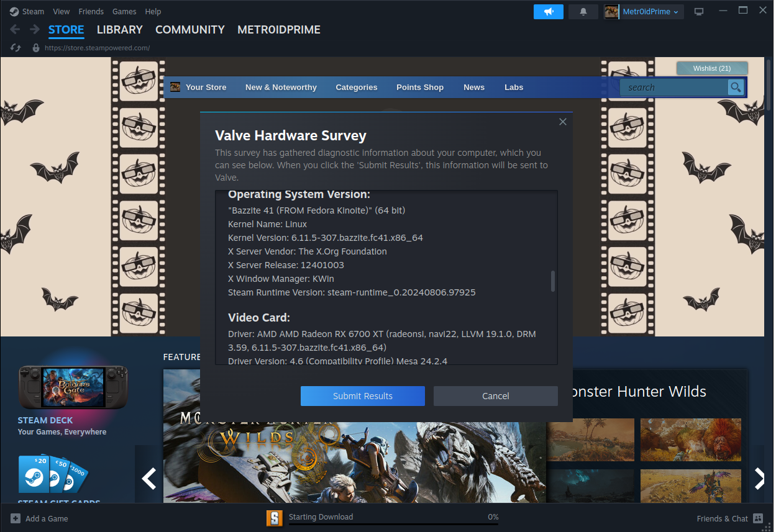The image size is (776, 532).
Task: Click previous arrow on featured carousel
Action: coord(148,479)
